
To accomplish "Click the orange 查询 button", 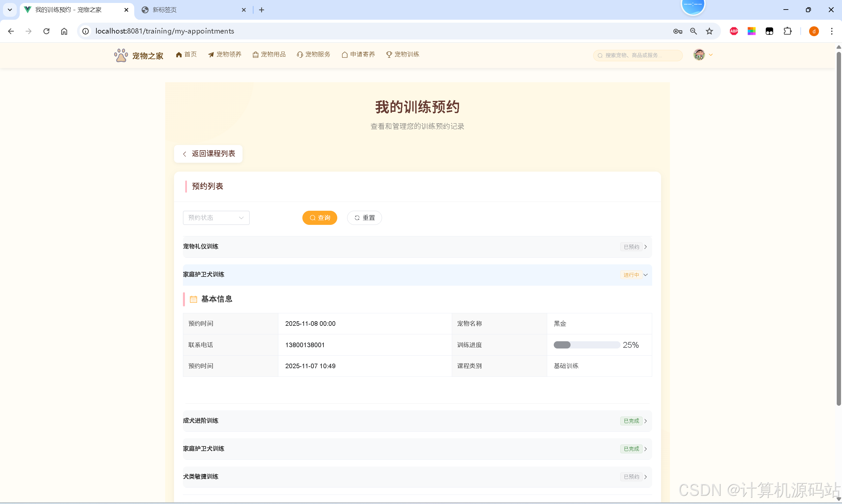I will point(320,218).
